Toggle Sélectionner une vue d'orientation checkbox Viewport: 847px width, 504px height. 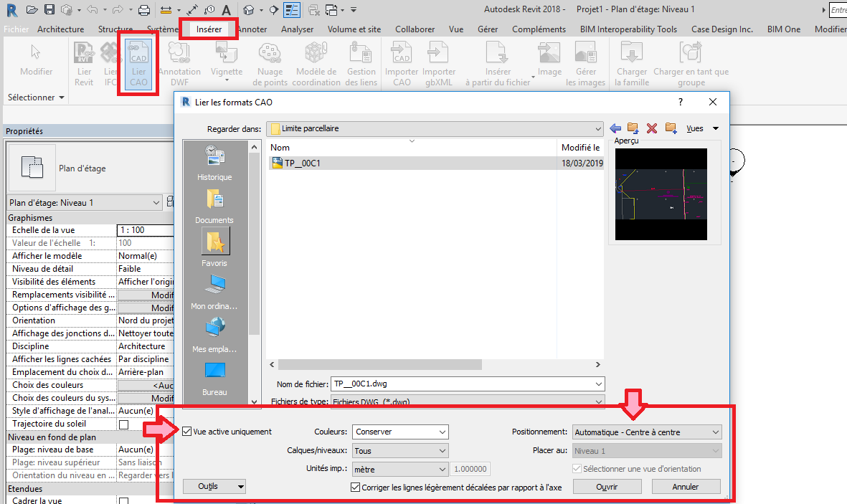click(x=577, y=469)
